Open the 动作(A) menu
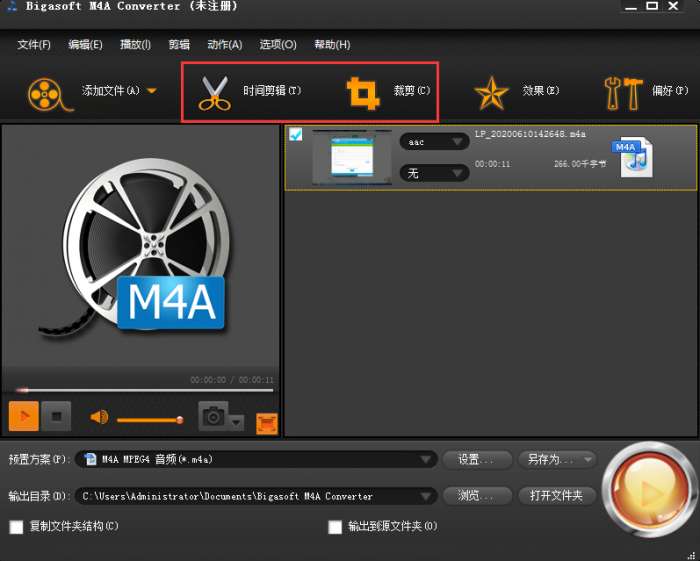700x561 pixels. [225, 45]
